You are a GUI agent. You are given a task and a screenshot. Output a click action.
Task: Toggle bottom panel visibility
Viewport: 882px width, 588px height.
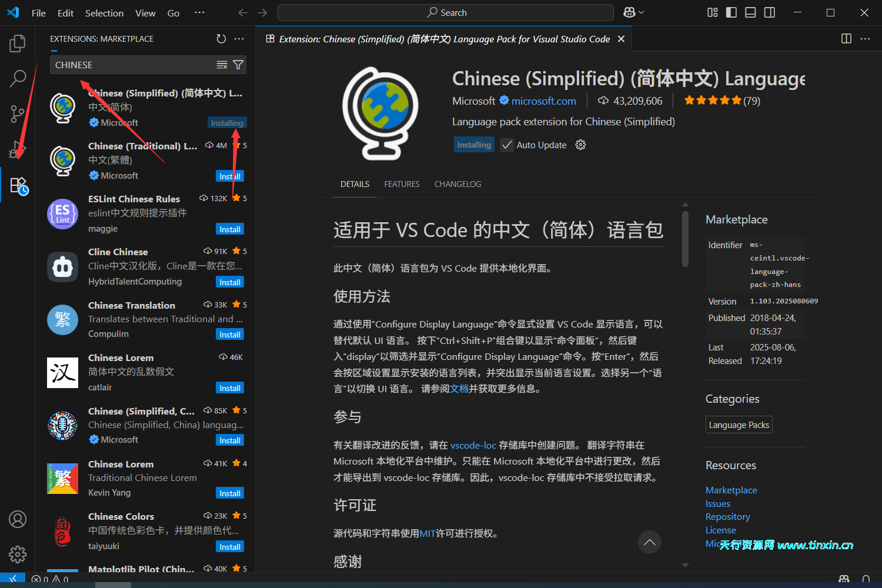pyautogui.click(x=750, y=12)
